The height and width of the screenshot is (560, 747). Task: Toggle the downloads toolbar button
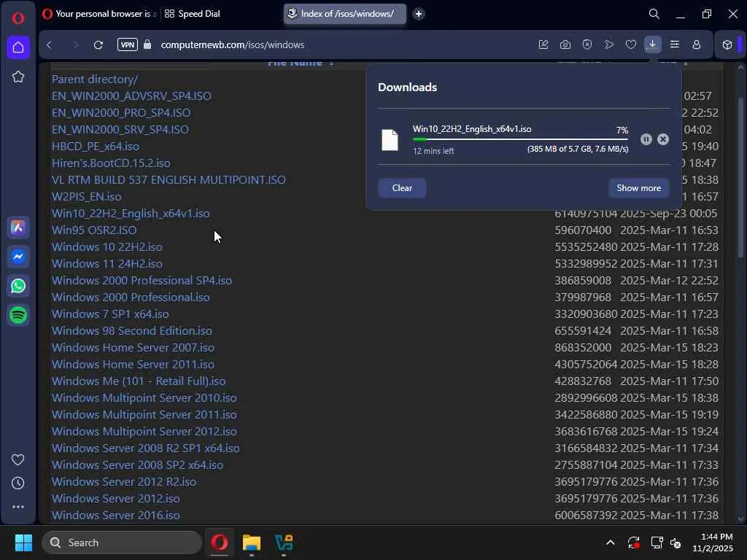pyautogui.click(x=652, y=44)
